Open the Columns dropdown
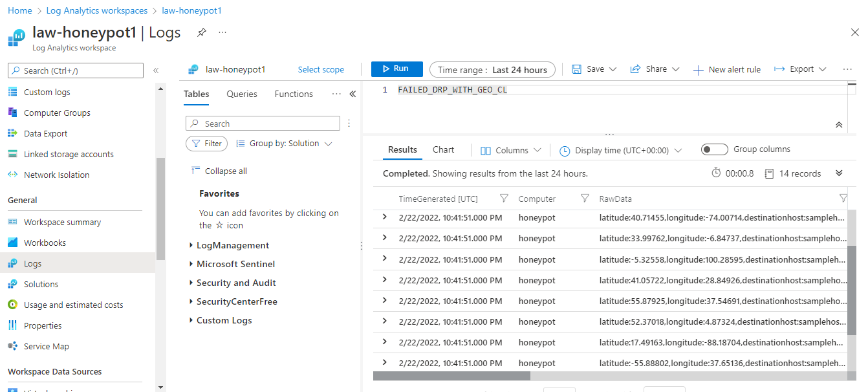Viewport: 868px width, 392px height. pyautogui.click(x=511, y=151)
